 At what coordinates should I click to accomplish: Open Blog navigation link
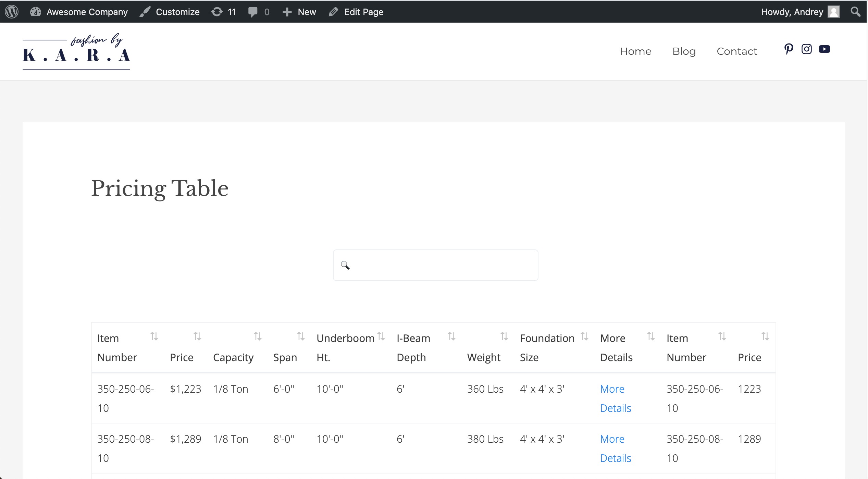(x=684, y=51)
